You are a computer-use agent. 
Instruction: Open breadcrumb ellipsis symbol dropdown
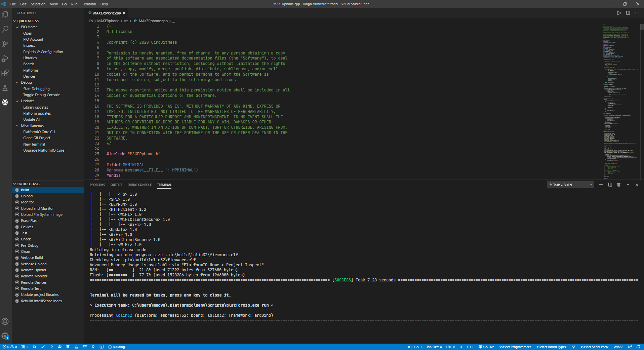click(173, 21)
